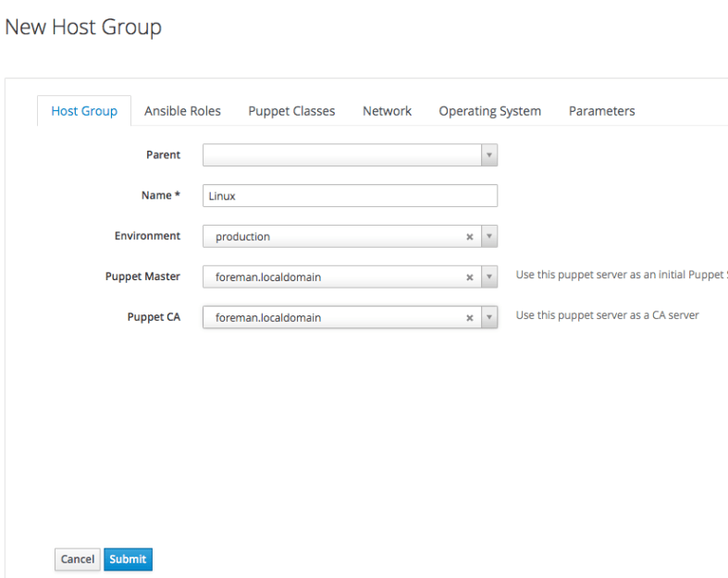Go to the Network tab

pos(387,111)
